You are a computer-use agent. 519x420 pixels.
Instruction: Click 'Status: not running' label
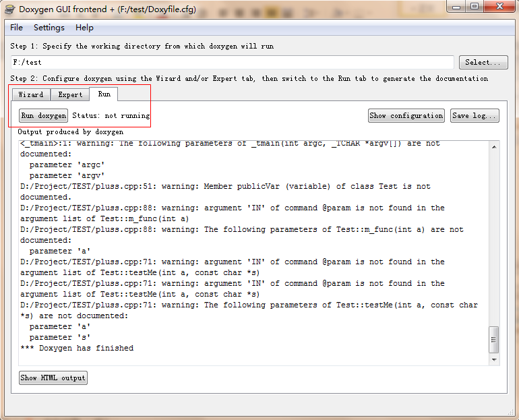(x=111, y=115)
